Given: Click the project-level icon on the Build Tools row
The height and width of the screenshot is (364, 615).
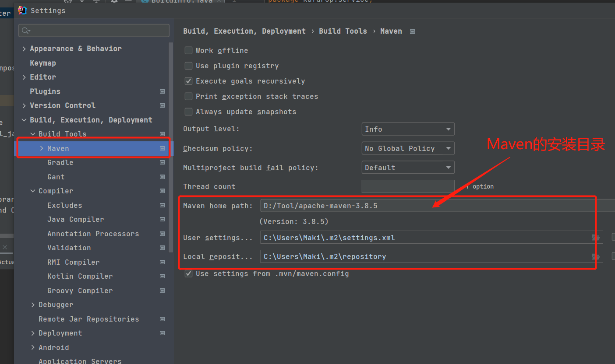Looking at the screenshot, I should pyautogui.click(x=163, y=134).
